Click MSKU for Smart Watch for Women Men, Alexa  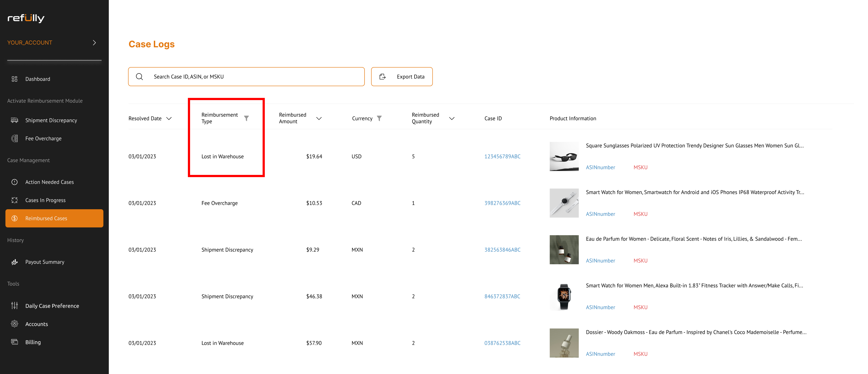click(641, 307)
